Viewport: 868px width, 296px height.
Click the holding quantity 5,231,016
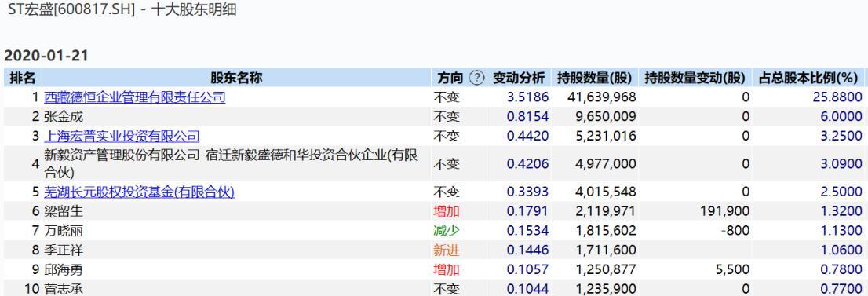coord(606,137)
